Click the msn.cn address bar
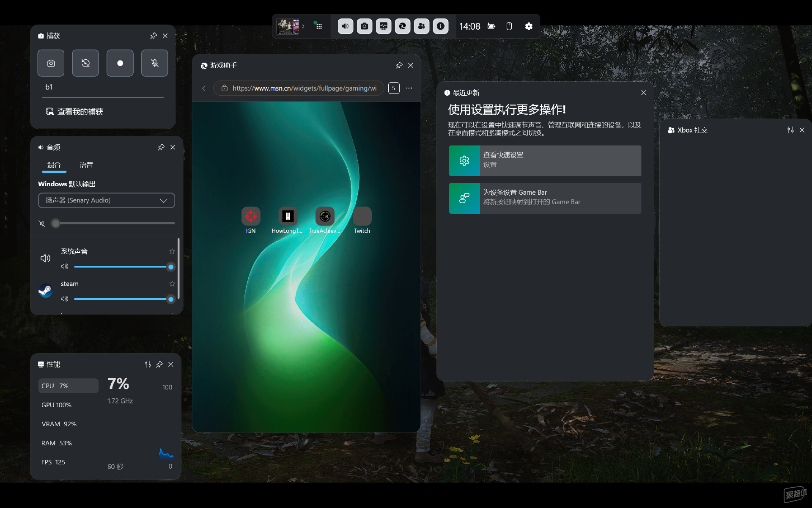 299,88
